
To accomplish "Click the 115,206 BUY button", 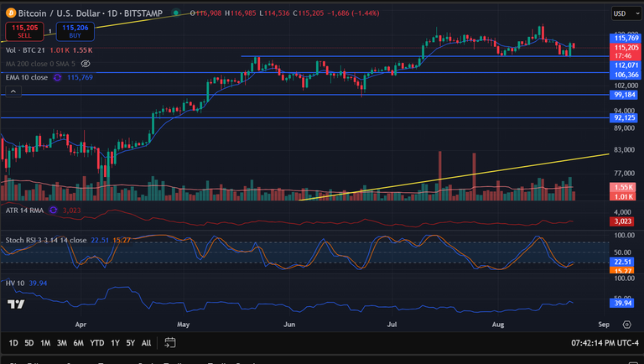I will pos(75,31).
